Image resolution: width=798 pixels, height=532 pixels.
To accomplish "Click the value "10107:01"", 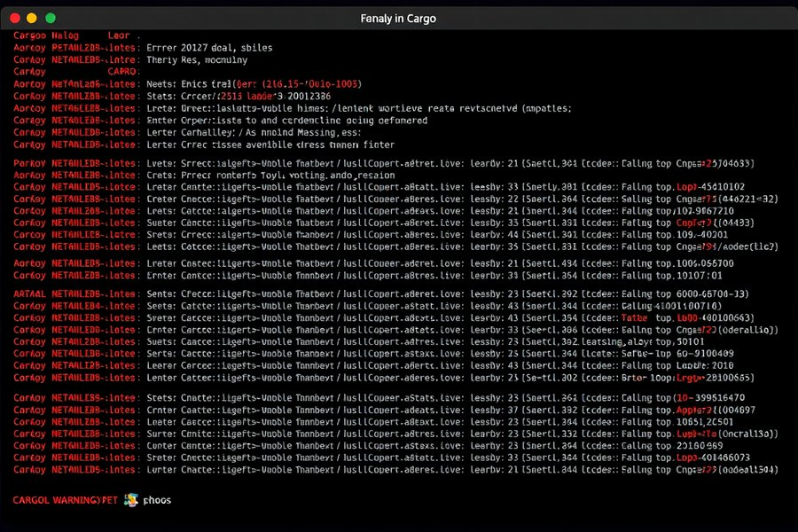I will pos(699,276).
